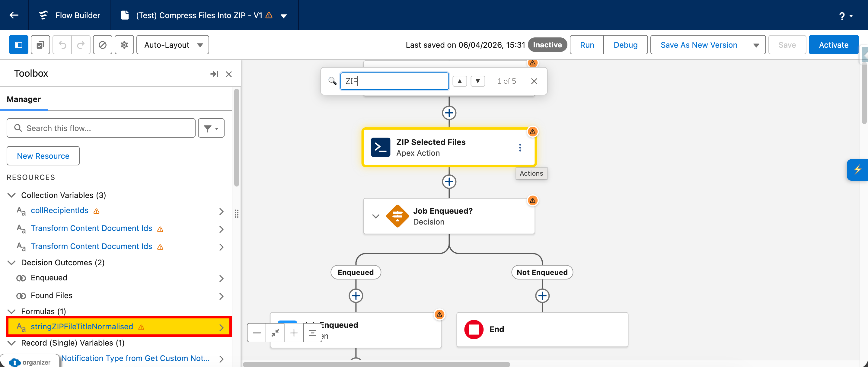
Task: Click the New Resource button
Action: coord(43,156)
